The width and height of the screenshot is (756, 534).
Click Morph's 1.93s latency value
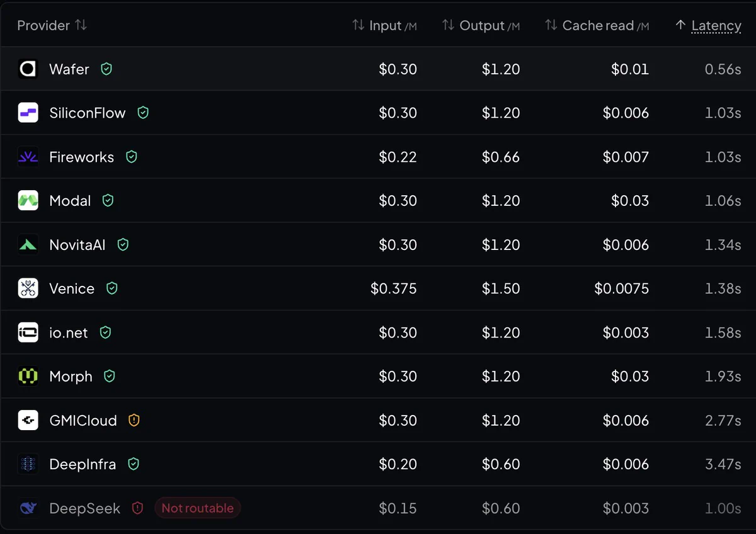(x=723, y=376)
